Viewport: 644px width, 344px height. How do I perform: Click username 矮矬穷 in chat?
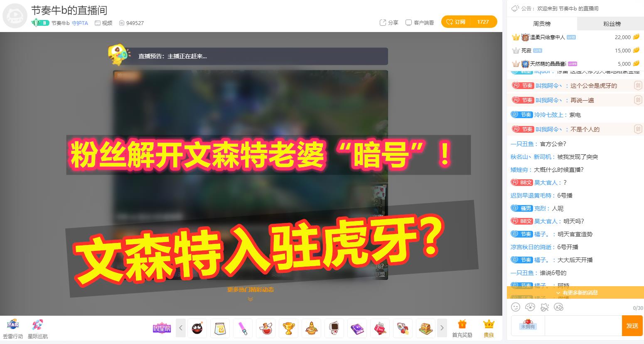click(x=519, y=170)
